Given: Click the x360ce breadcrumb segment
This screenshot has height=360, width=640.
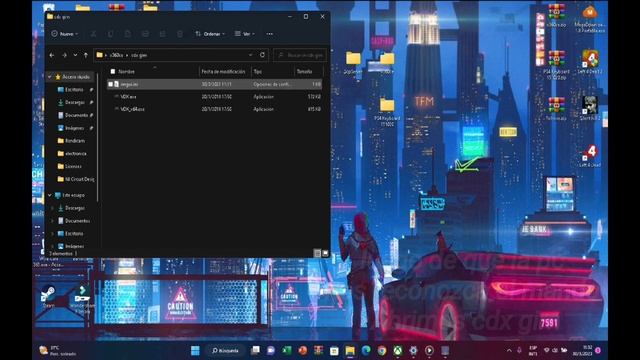Looking at the screenshot, I should tap(116, 55).
